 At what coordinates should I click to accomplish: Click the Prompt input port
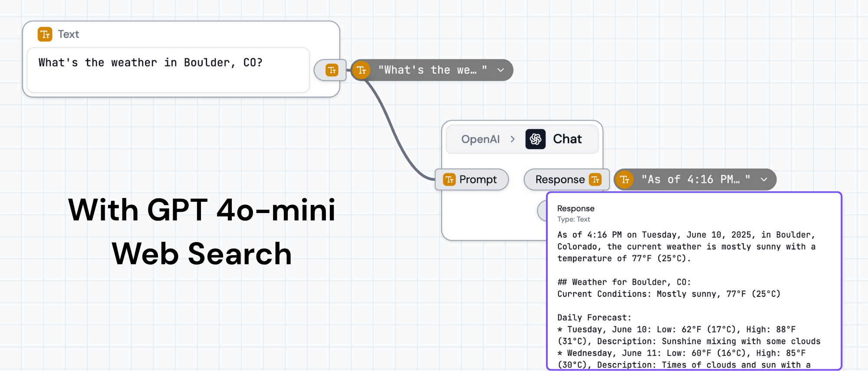[x=472, y=180]
